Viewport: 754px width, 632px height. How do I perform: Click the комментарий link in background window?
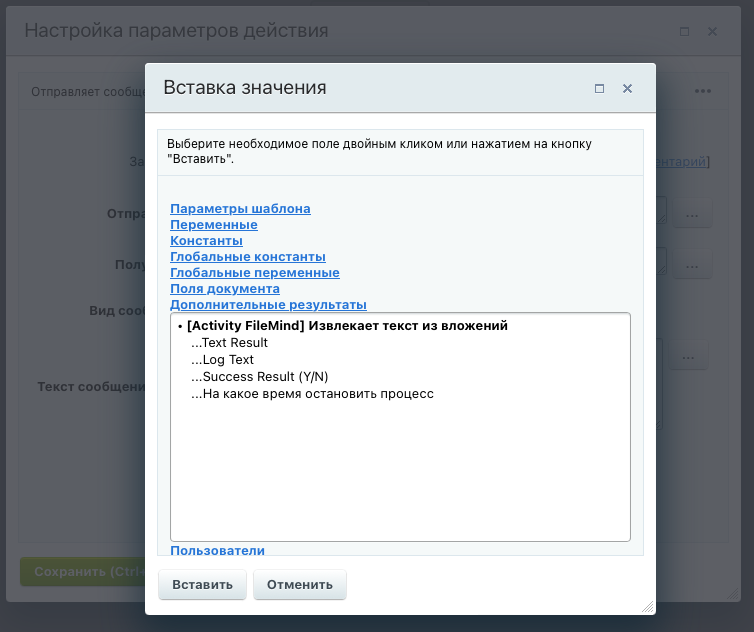pos(681,162)
